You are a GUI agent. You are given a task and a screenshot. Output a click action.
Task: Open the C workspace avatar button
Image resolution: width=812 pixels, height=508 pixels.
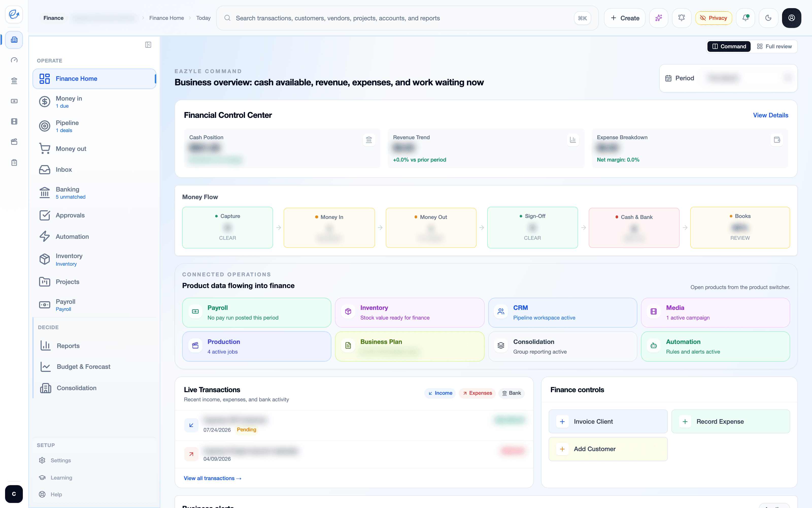pos(14,494)
